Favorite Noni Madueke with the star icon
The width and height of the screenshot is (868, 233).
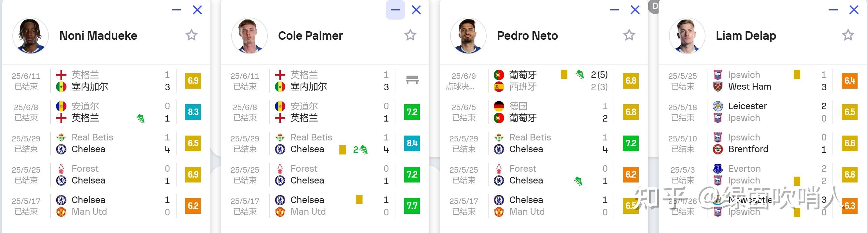coord(192,35)
